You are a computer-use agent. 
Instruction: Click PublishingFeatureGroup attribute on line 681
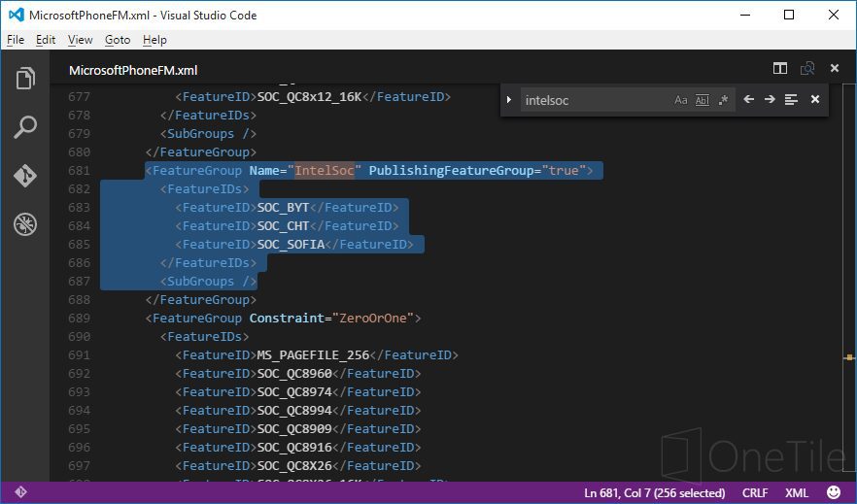point(451,170)
